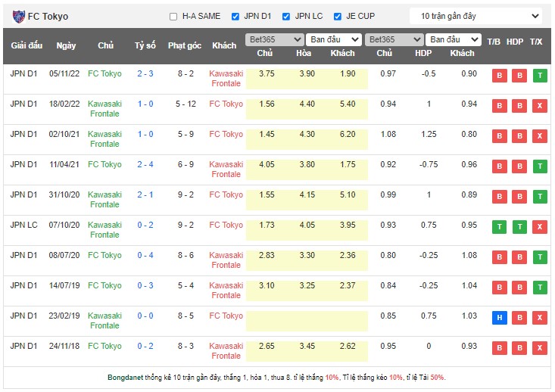555x392 pixels.
Task: Click the blue H badge in 23/02/19 row
Action: pos(499,318)
